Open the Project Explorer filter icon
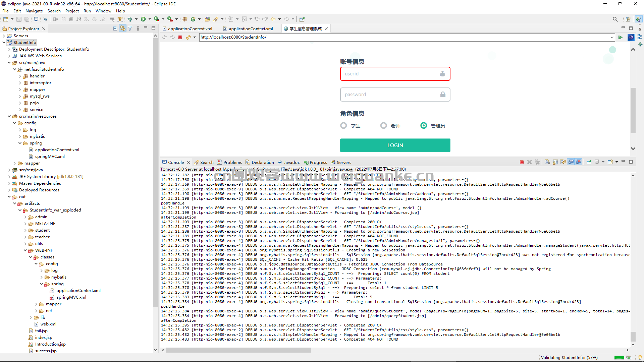The width and height of the screenshot is (644, 362). point(130,28)
